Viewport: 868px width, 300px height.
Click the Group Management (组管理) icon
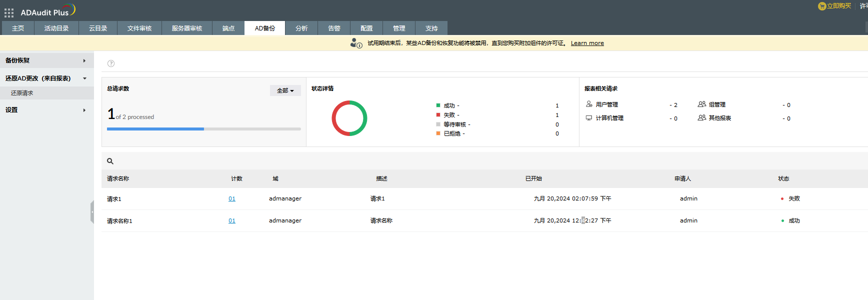pos(702,104)
